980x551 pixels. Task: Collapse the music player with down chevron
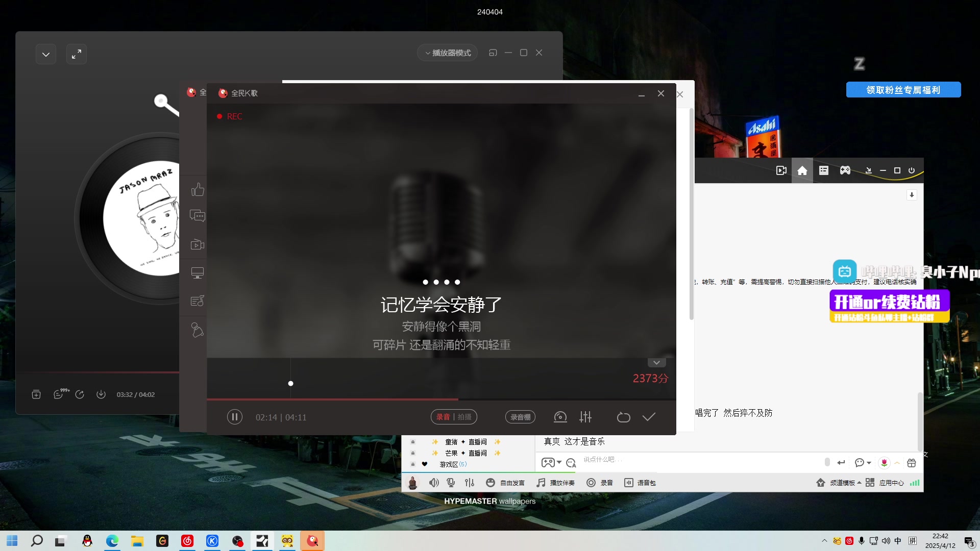pyautogui.click(x=46, y=54)
